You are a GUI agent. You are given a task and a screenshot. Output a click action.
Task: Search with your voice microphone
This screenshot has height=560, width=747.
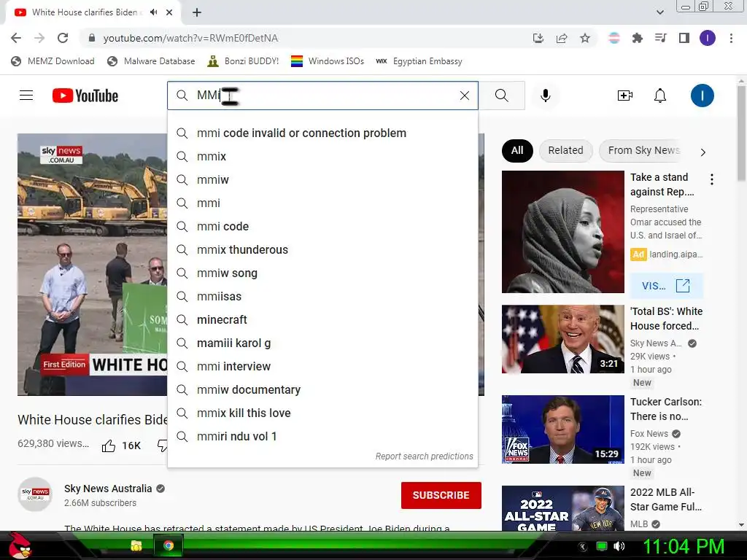point(546,96)
